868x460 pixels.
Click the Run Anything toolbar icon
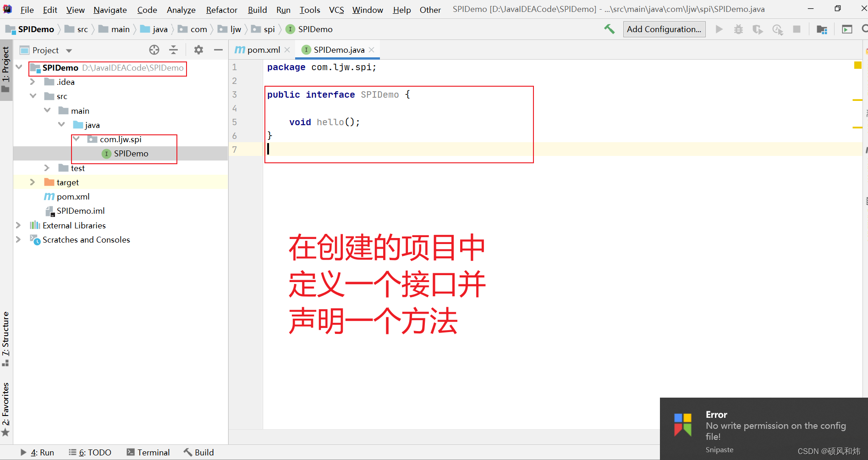847,29
